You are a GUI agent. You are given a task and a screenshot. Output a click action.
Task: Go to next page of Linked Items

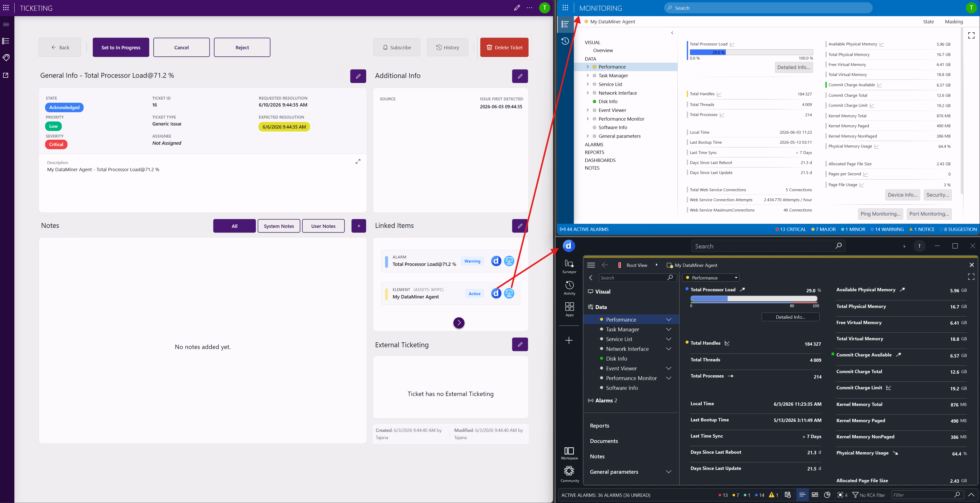tap(459, 323)
